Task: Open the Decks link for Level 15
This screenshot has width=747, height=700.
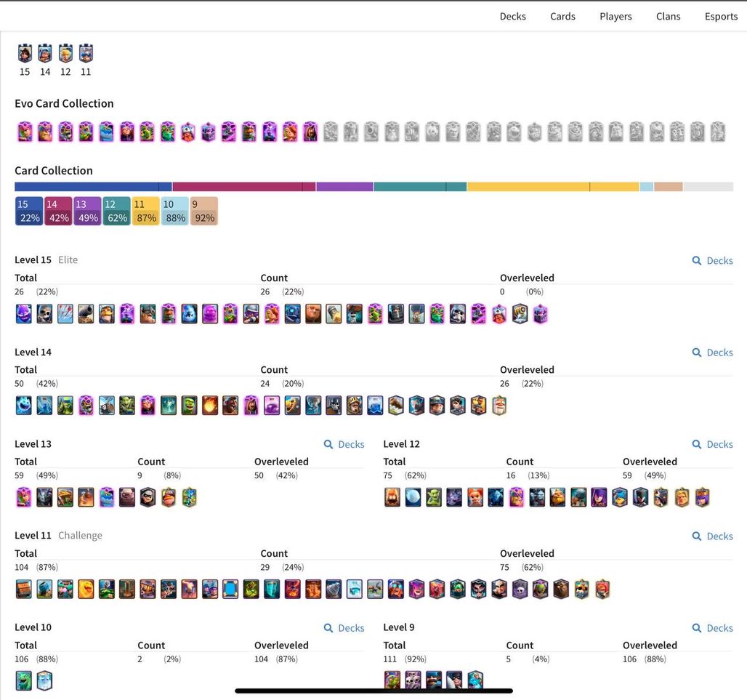Action: [713, 261]
